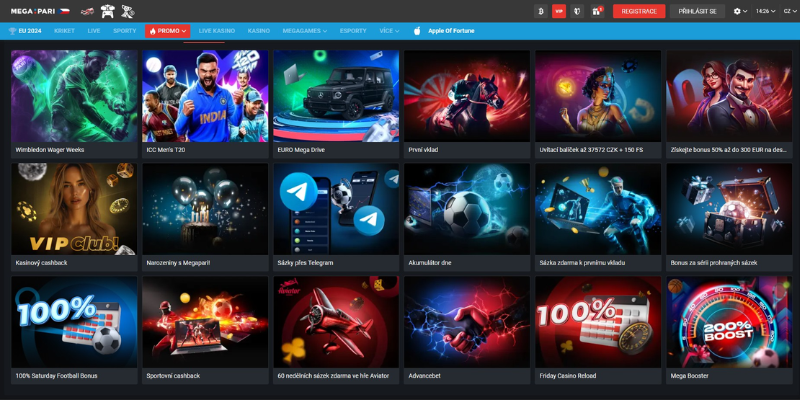Expand the MEGAGAMES dropdown
Viewport: 800px width, 400px height.
click(305, 31)
